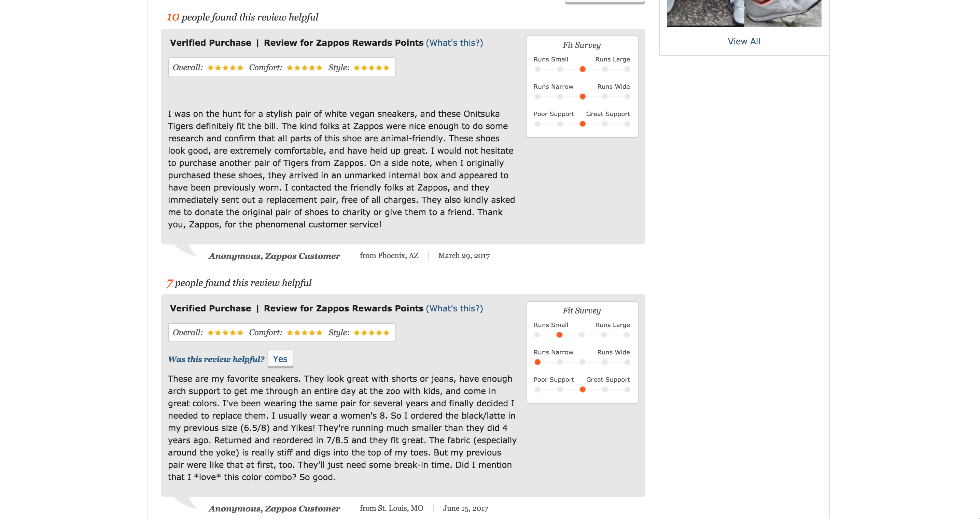
Task: Click reviewer location 'from Phoenix, AZ' text
Action: click(x=390, y=255)
